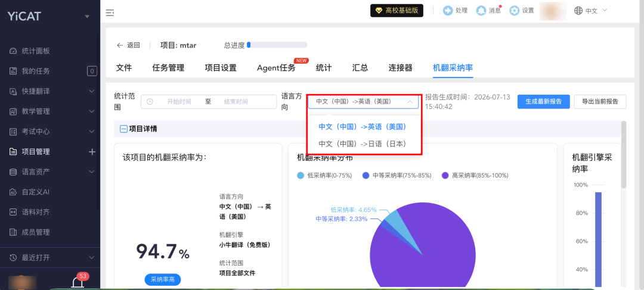Click the 94.7% adoption rate value

click(163, 251)
